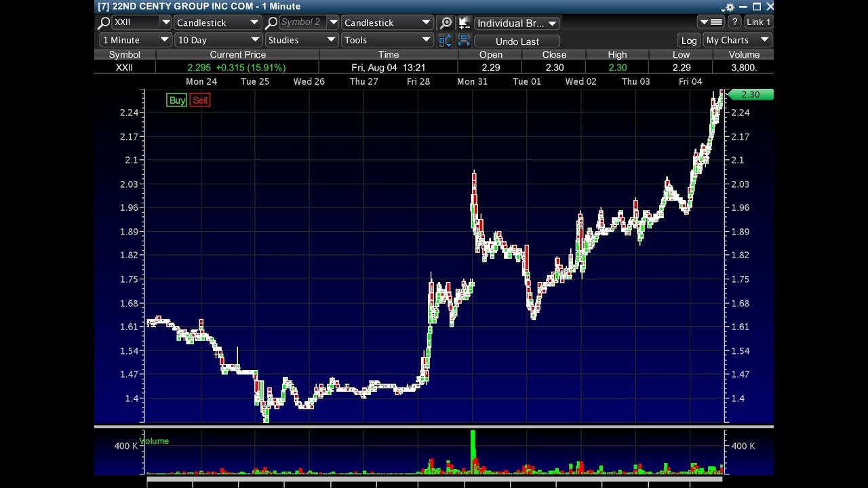Click the chart title 22ND CENTY GROUP INC COM
The image size is (868, 488).
click(x=183, y=7)
